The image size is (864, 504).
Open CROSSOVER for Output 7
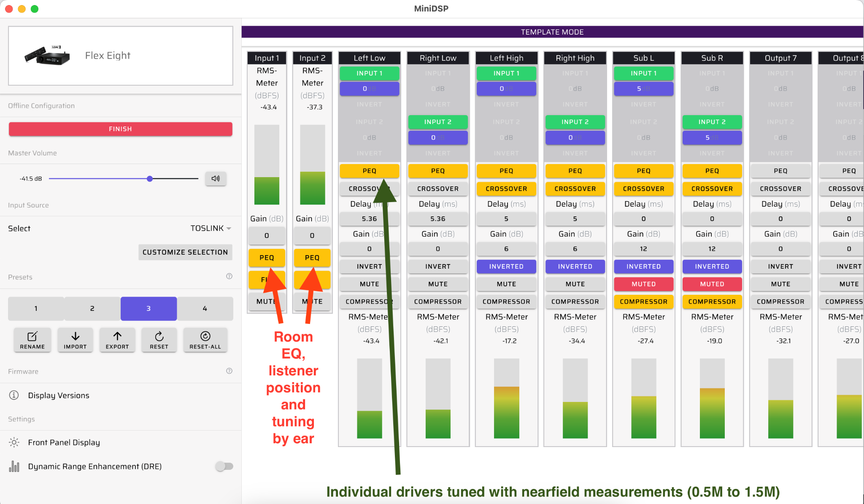pos(780,189)
